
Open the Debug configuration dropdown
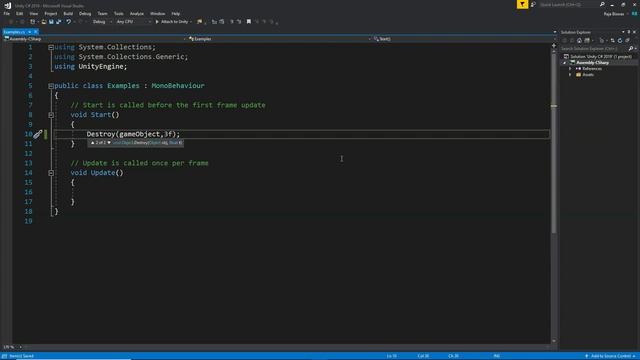(102, 22)
